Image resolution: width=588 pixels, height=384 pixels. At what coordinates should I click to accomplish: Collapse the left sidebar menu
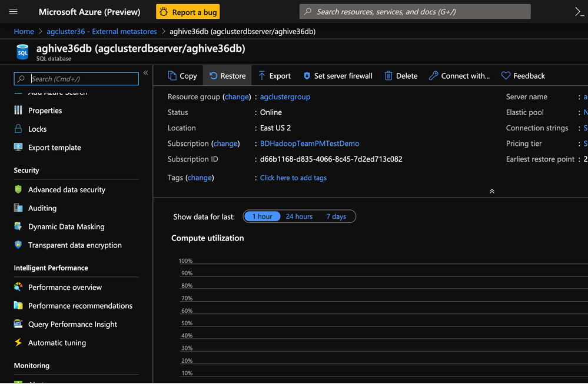(145, 74)
